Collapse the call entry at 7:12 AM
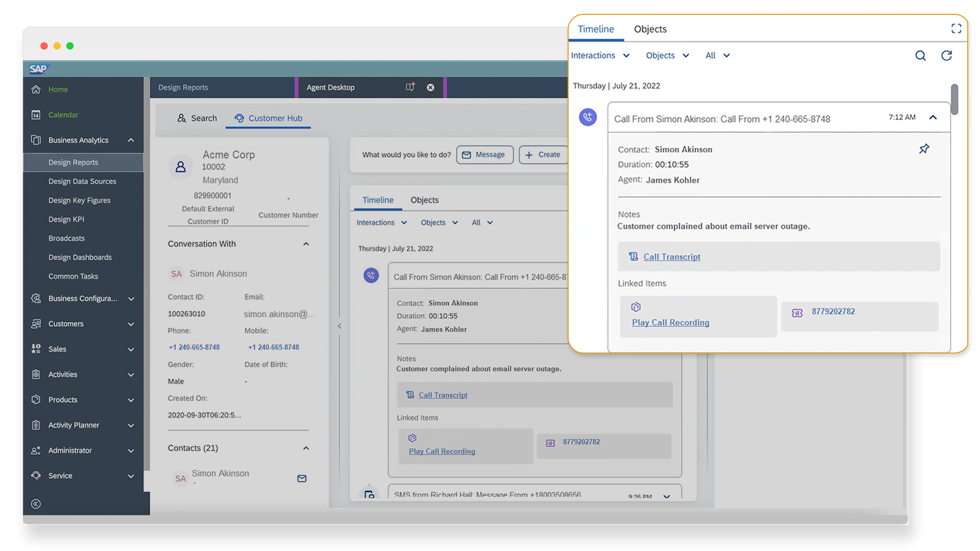 point(933,118)
